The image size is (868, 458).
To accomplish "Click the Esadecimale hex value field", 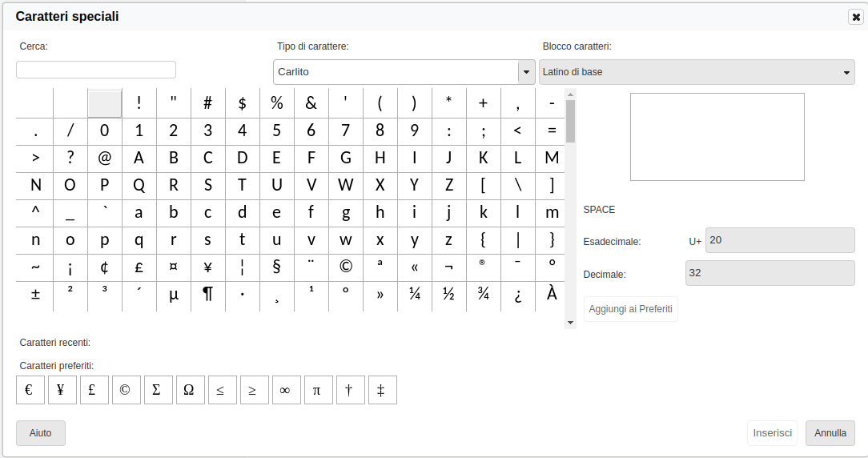I will [x=779, y=240].
